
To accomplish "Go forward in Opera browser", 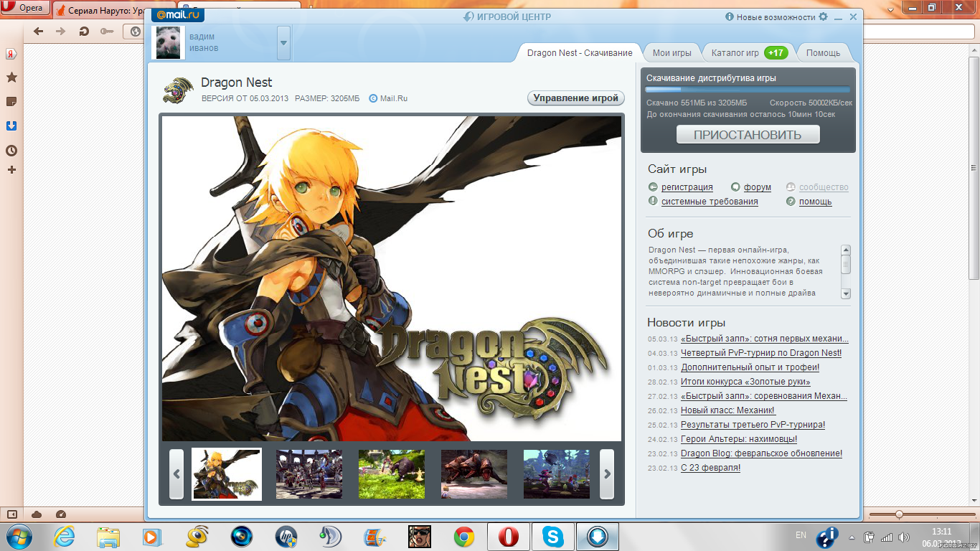I will [x=61, y=32].
